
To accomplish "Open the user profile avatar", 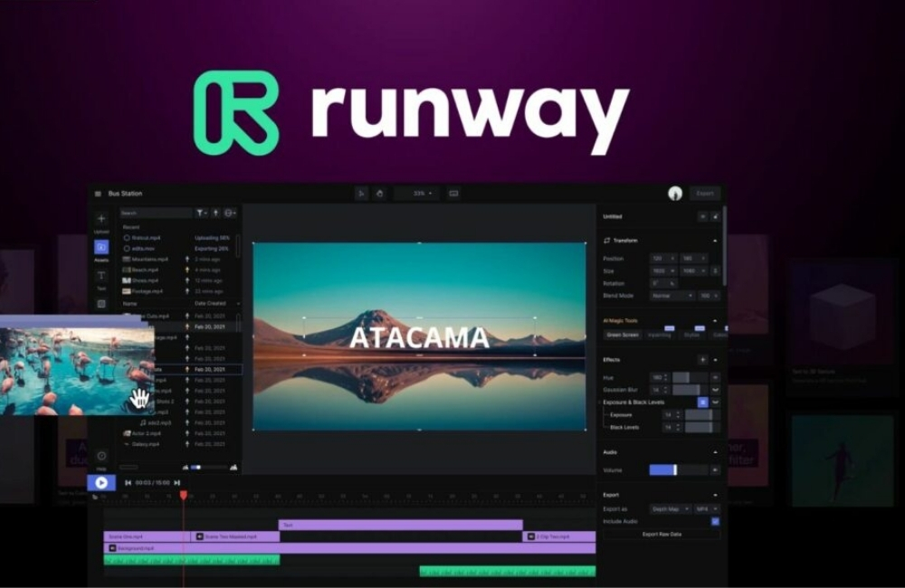I will [x=675, y=194].
